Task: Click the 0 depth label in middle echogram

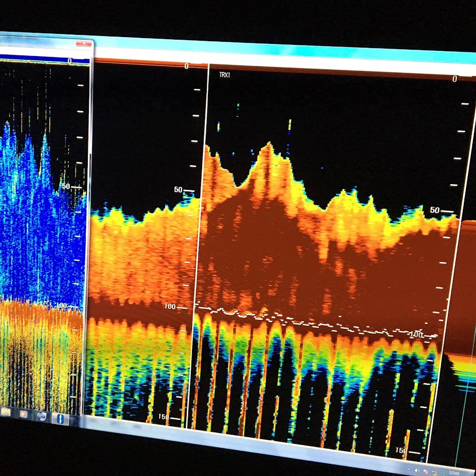Action: (x=186, y=66)
